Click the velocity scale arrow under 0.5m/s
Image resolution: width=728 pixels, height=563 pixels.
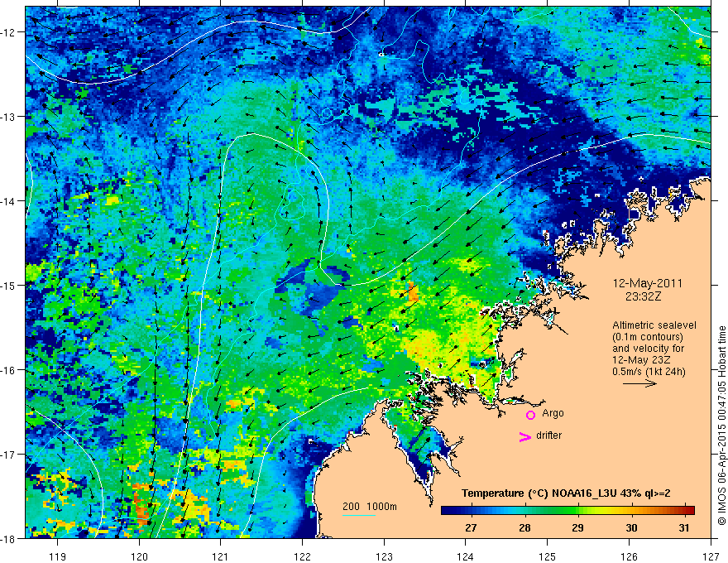click(639, 383)
